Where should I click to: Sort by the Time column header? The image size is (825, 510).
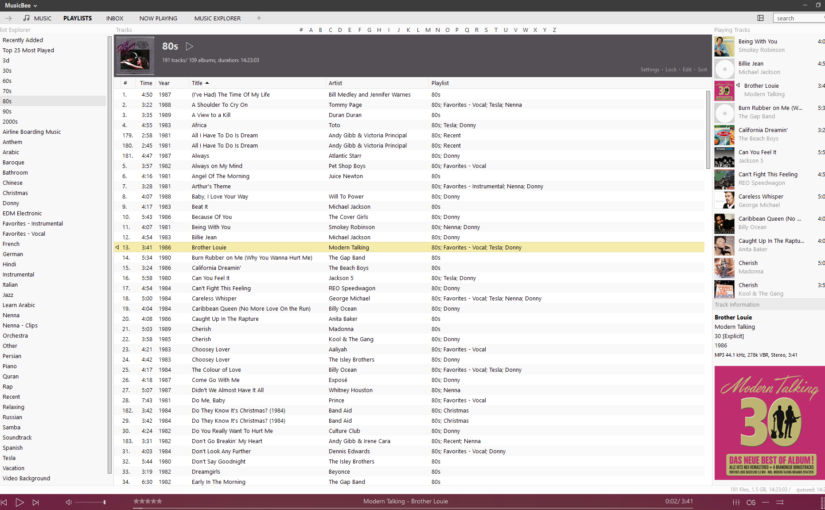[146, 83]
